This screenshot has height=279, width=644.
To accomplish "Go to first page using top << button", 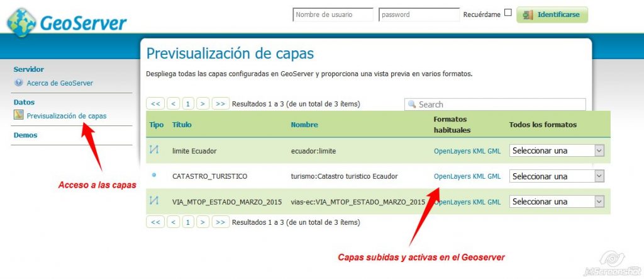I will click(x=155, y=104).
